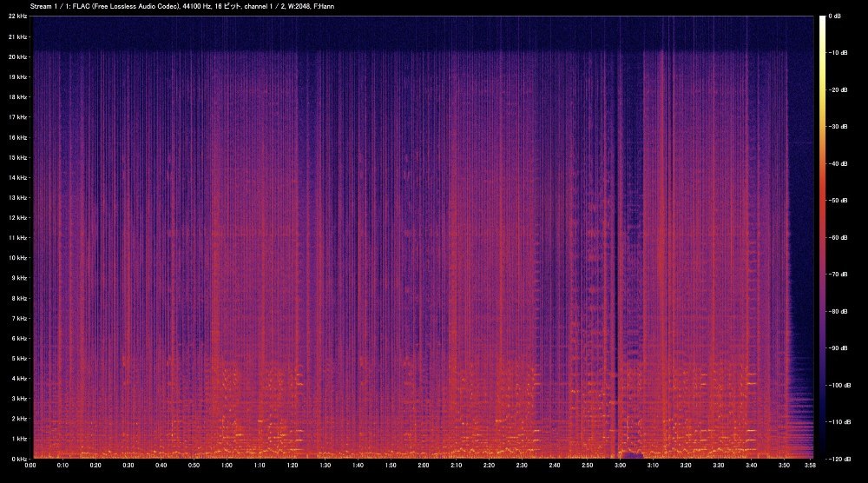Click the "2:40" time axis label
The image size is (868, 483).
(554, 466)
